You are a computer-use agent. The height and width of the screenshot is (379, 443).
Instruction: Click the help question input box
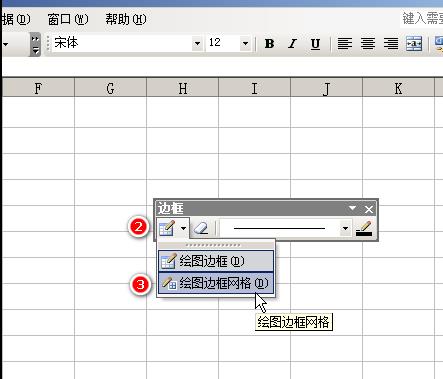click(422, 19)
